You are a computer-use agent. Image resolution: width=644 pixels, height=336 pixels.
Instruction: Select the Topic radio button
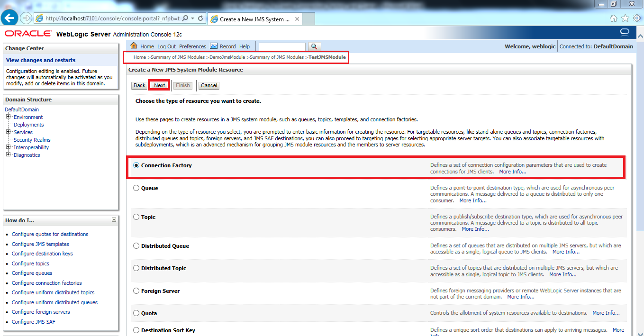136,217
